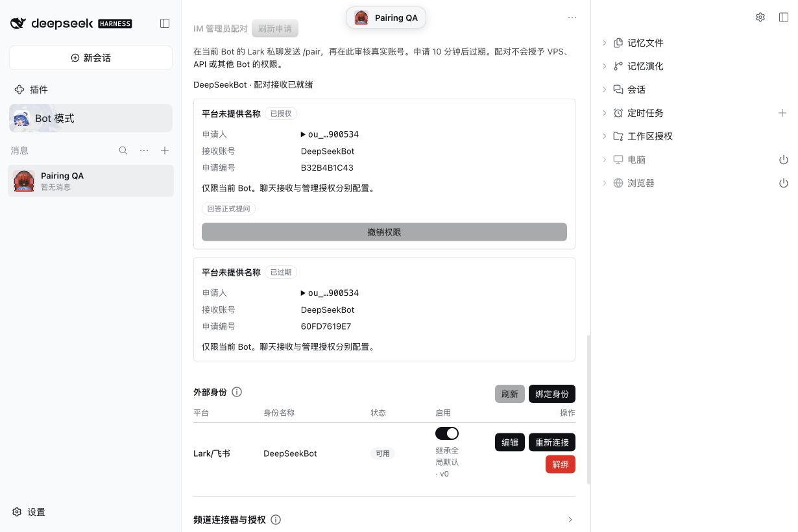Viewport: 798px width, 532px height.
Task: Click the 刷新申请 button
Action: pyautogui.click(x=275, y=29)
